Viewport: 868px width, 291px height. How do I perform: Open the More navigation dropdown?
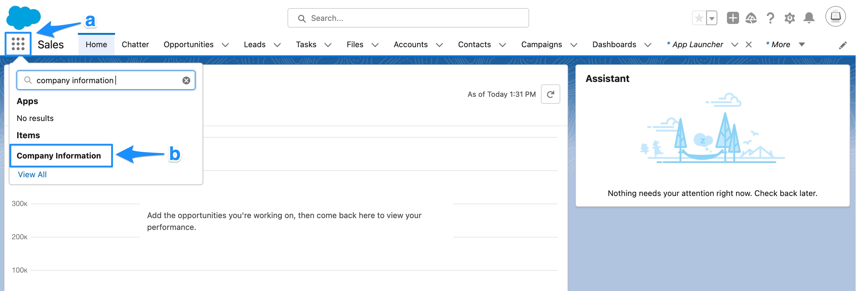tap(786, 44)
